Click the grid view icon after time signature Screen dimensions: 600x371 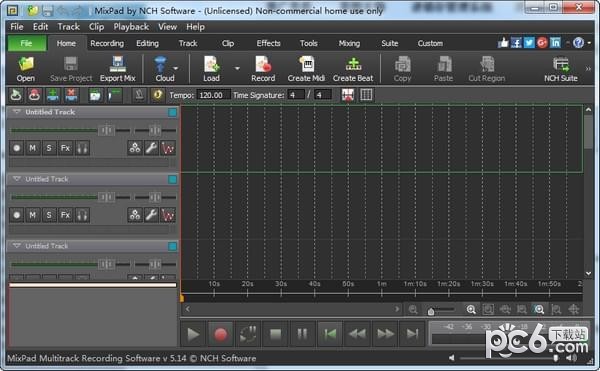(x=366, y=95)
